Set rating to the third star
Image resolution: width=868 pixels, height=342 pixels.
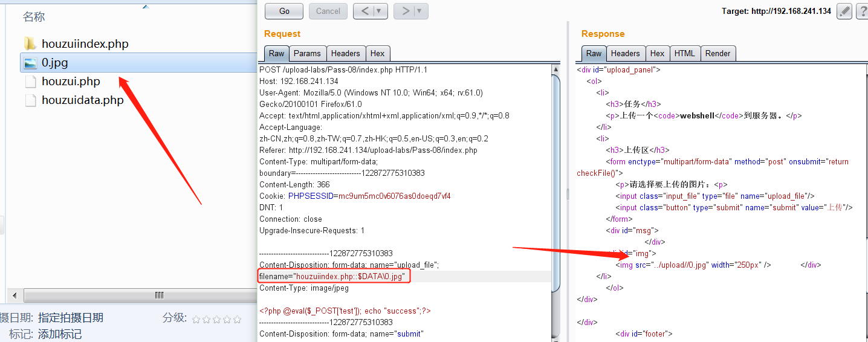(x=216, y=319)
